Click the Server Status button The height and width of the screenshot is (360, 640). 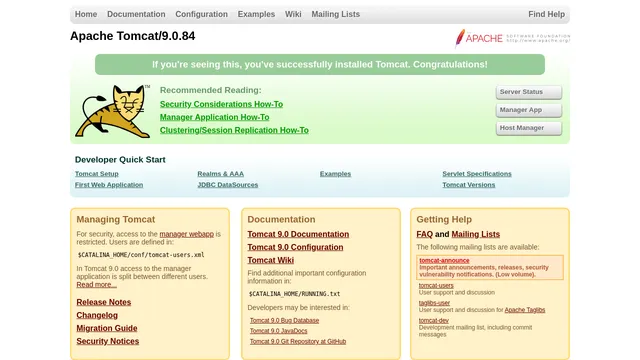click(529, 92)
